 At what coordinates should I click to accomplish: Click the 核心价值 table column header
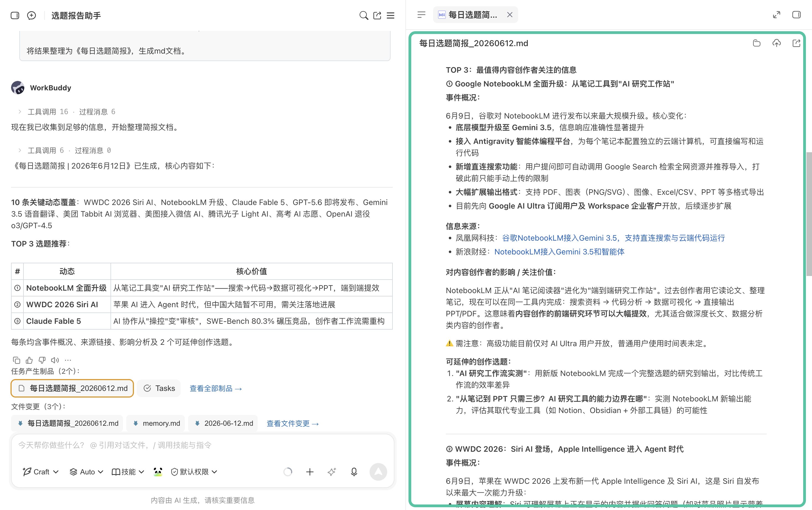click(252, 272)
